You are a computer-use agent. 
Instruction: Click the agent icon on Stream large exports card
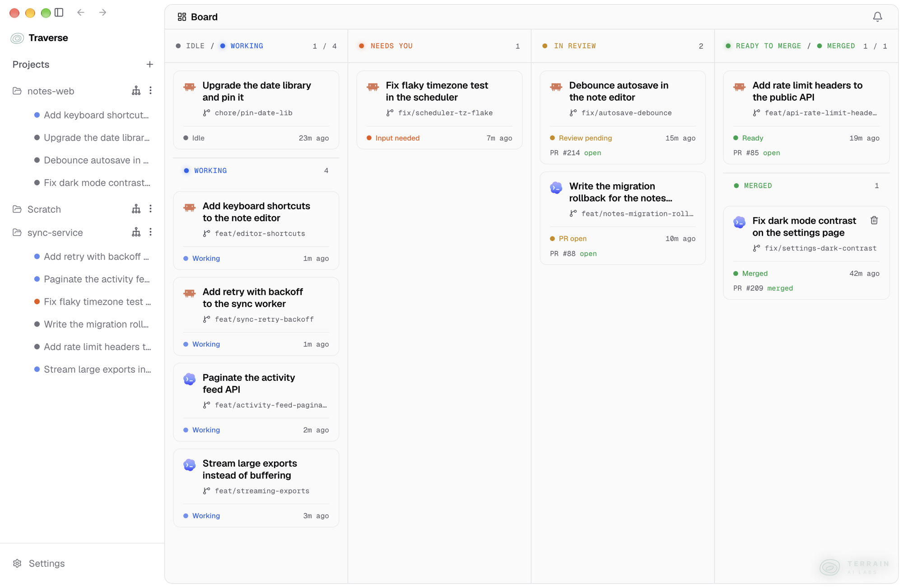190,465
